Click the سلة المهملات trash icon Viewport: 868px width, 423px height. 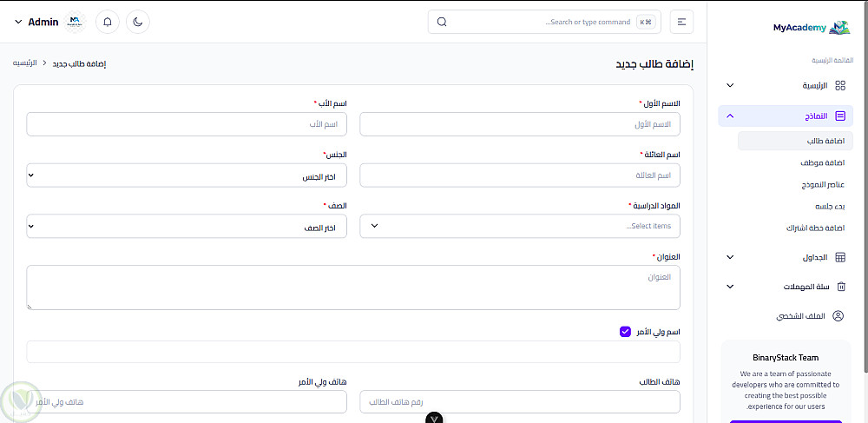[x=839, y=287]
